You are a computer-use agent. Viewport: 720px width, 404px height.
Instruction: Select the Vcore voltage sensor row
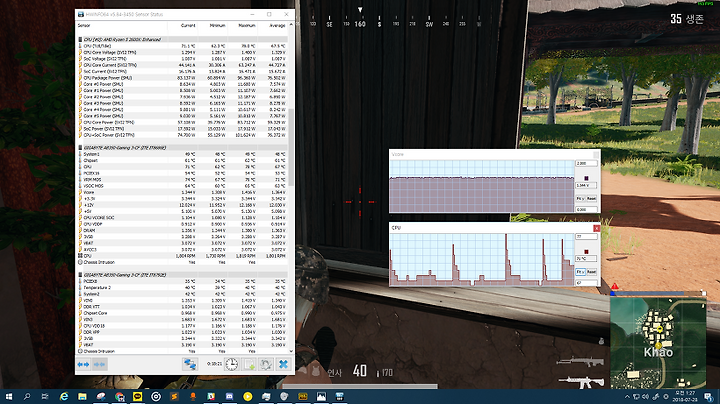(x=182, y=192)
